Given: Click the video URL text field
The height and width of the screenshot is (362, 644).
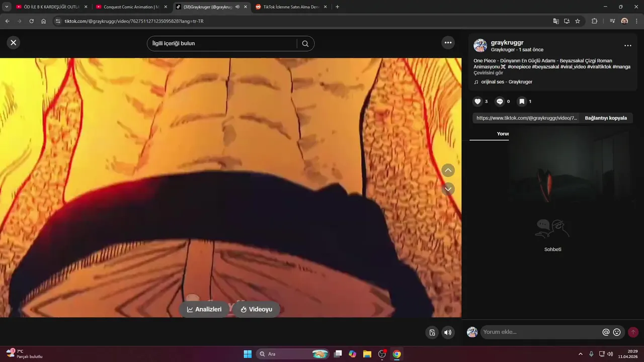Looking at the screenshot, I should 526,118.
